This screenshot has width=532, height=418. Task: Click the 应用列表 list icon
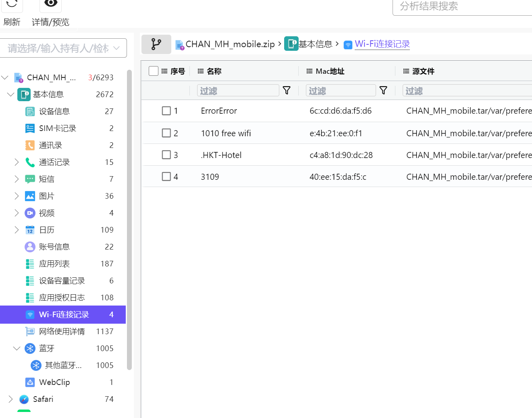(30, 264)
